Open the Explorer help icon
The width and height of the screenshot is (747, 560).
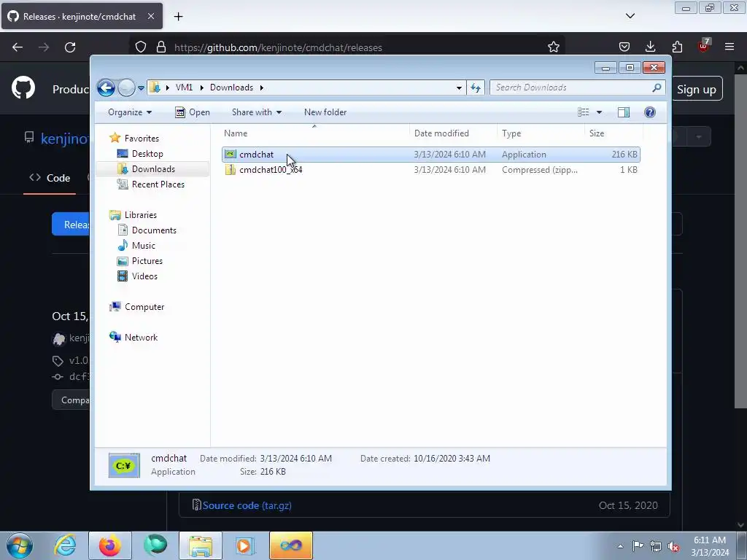click(x=650, y=112)
